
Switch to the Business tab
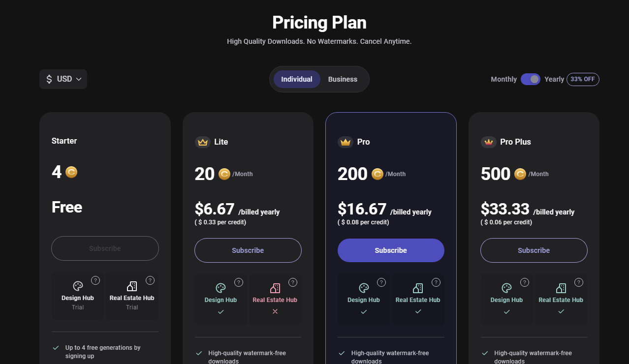click(x=343, y=79)
